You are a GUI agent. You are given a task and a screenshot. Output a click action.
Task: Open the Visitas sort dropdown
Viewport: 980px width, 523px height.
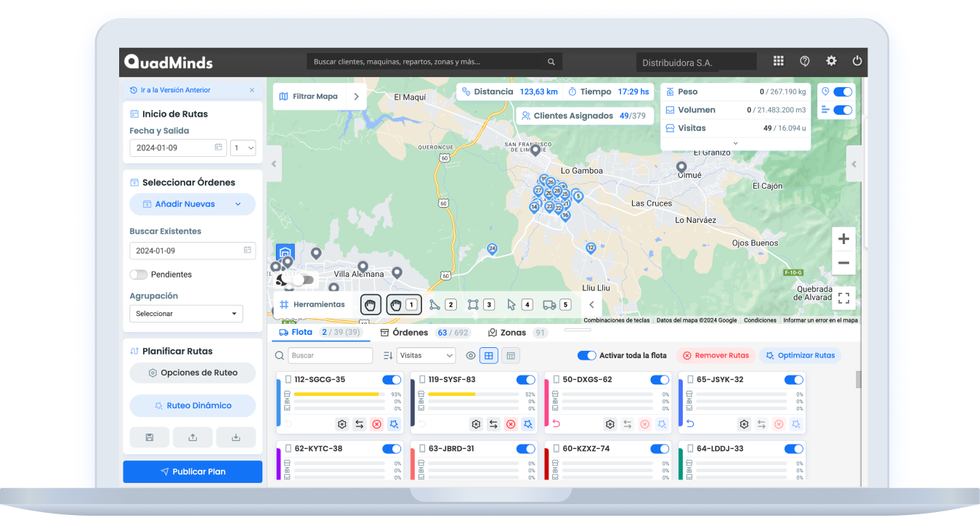426,356
